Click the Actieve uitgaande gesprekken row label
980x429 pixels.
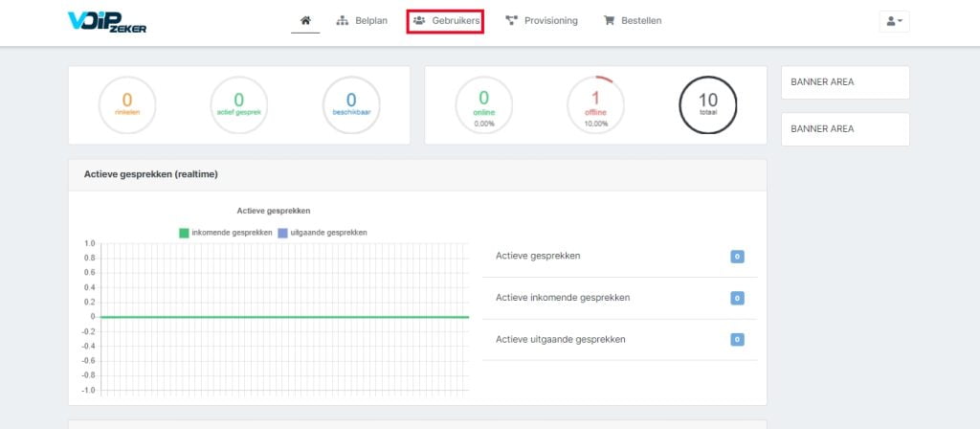561,340
